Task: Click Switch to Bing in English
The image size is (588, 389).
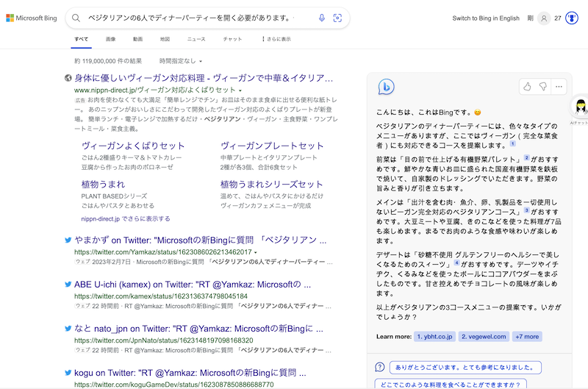Action: [486, 18]
